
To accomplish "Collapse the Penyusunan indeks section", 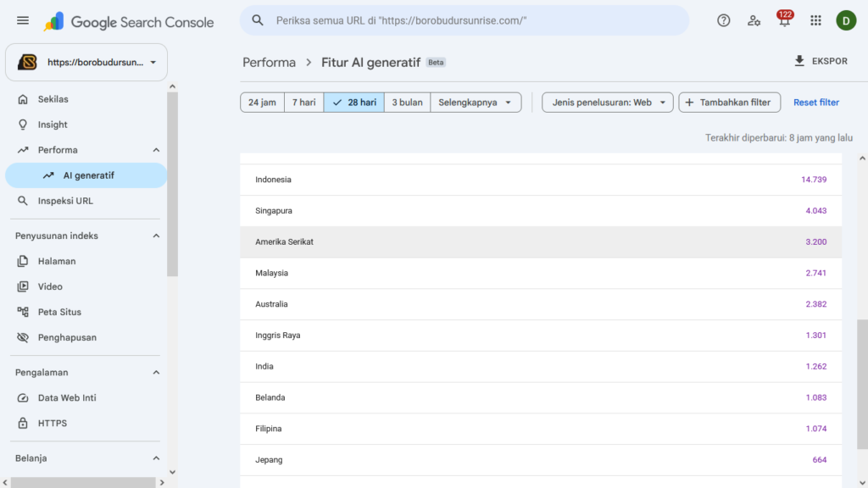I will click(156, 236).
